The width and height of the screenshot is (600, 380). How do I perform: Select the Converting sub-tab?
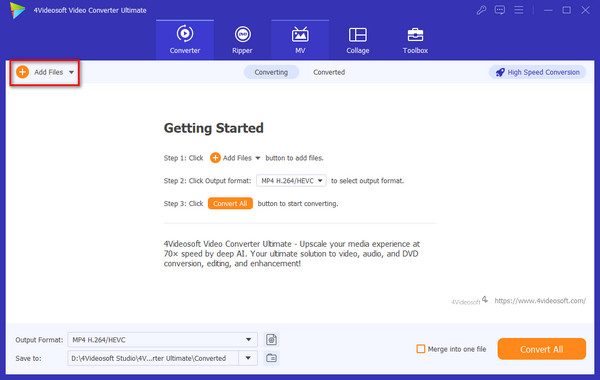[x=271, y=72]
